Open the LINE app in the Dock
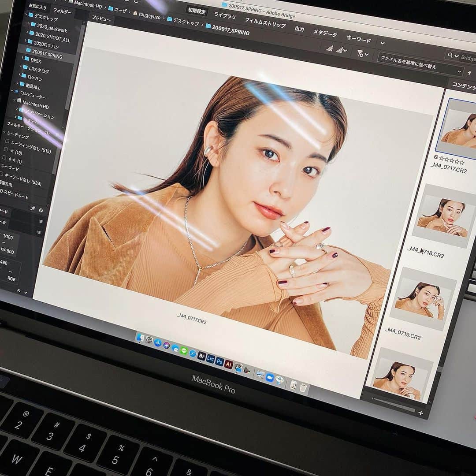476x476 pixels. [x=184, y=351]
